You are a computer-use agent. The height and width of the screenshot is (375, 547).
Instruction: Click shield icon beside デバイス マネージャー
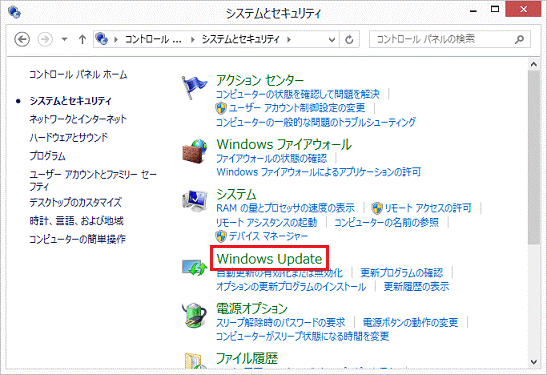point(221,236)
